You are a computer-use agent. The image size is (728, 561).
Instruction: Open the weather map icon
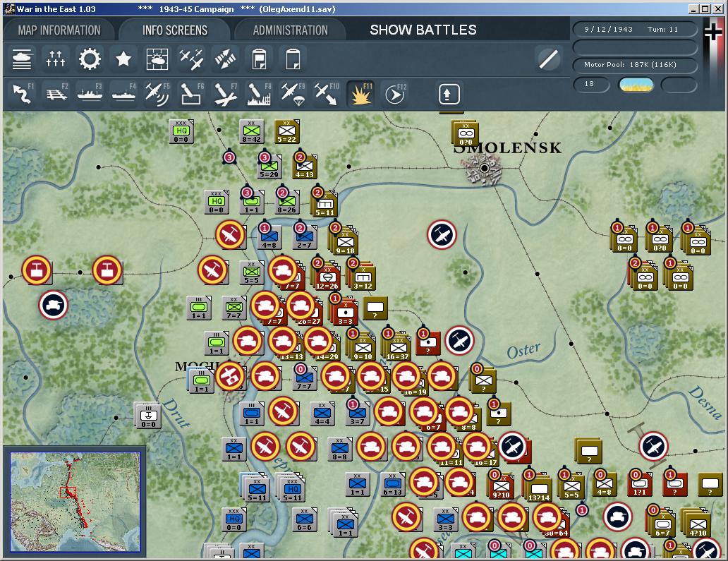click(157, 59)
